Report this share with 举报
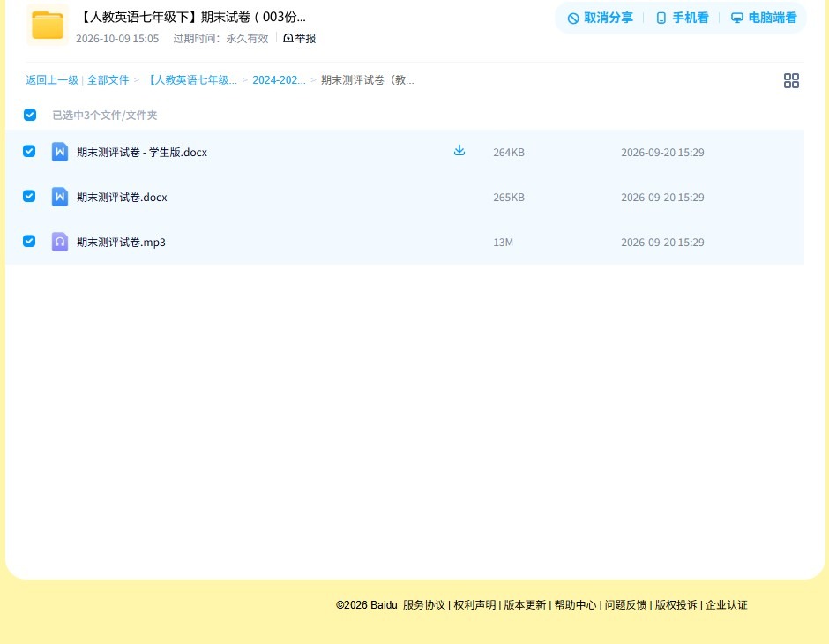829x644 pixels. point(300,38)
